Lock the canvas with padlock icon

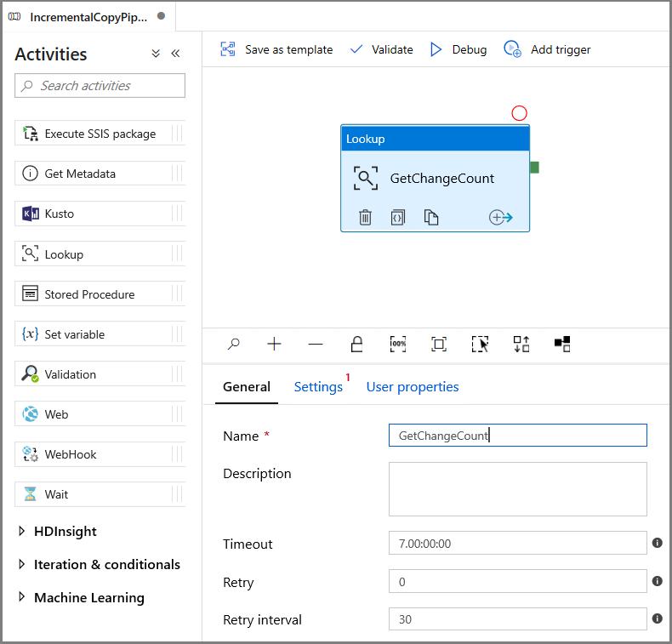click(356, 344)
